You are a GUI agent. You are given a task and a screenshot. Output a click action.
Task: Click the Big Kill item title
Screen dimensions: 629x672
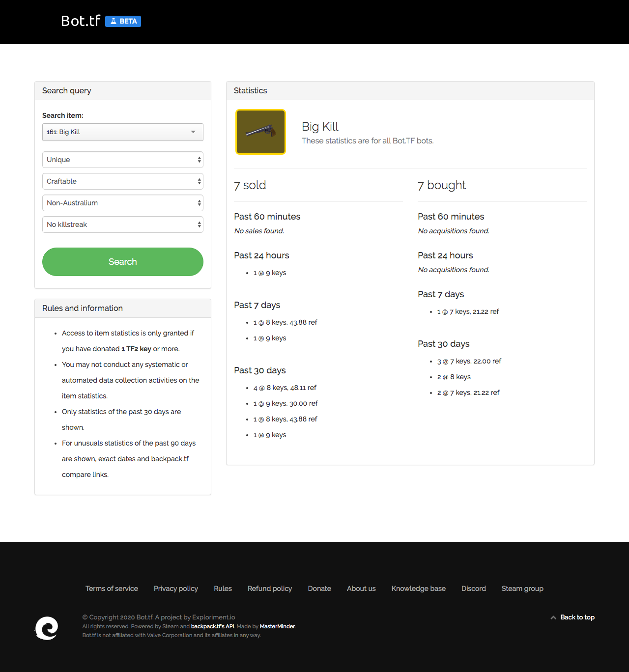(320, 127)
